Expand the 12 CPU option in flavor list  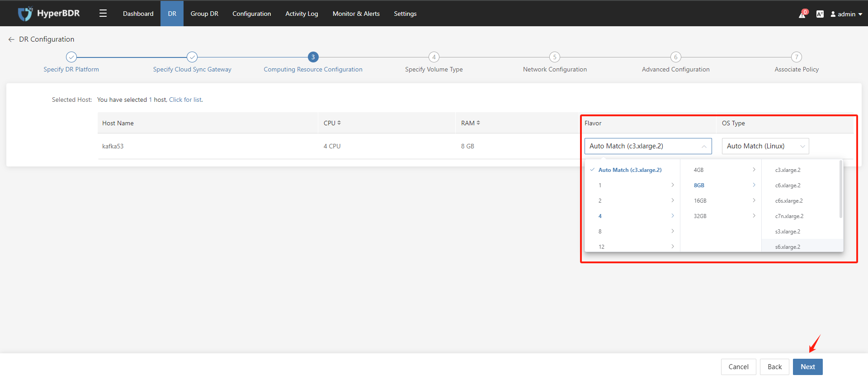[632, 247]
